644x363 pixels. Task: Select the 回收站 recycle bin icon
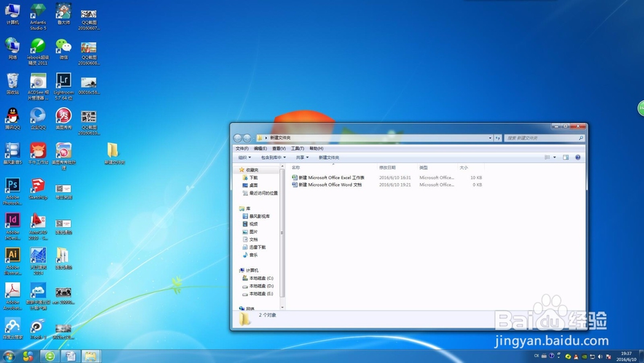pos(12,83)
